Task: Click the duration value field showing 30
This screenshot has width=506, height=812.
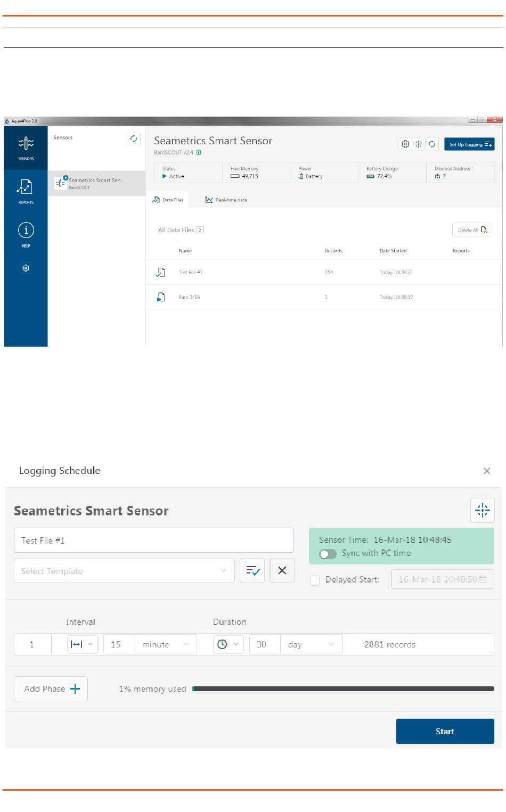Action: [x=265, y=644]
